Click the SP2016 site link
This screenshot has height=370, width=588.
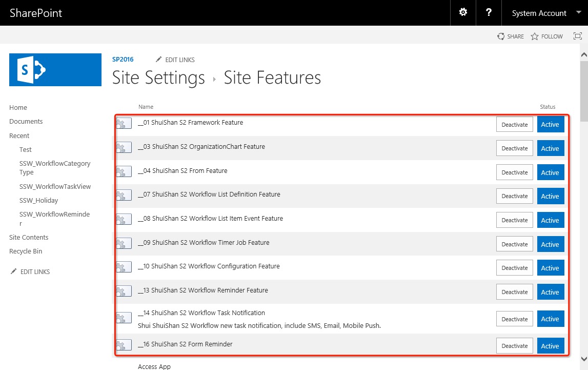coord(123,60)
